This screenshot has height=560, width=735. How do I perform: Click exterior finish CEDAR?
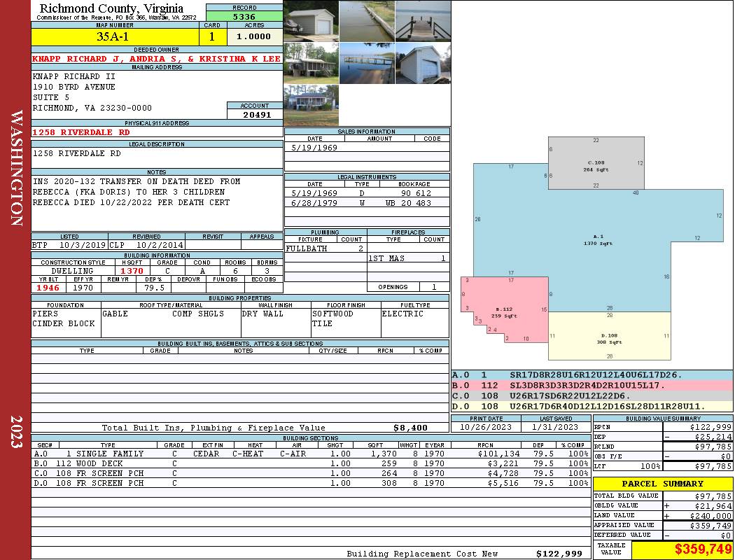click(x=208, y=454)
